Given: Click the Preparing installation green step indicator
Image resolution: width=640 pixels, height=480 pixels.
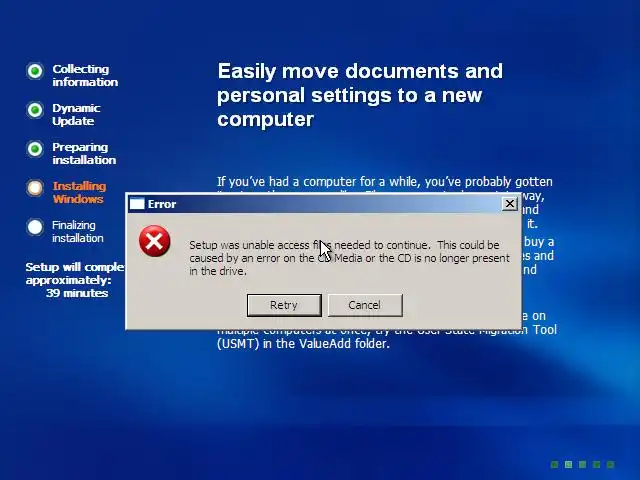Looking at the screenshot, I should 35,149.
